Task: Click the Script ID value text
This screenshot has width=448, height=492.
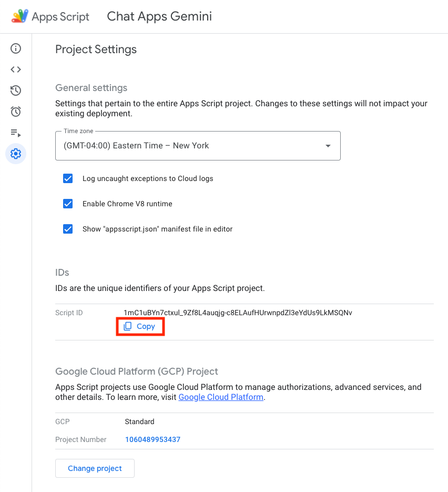Action: pos(238,313)
